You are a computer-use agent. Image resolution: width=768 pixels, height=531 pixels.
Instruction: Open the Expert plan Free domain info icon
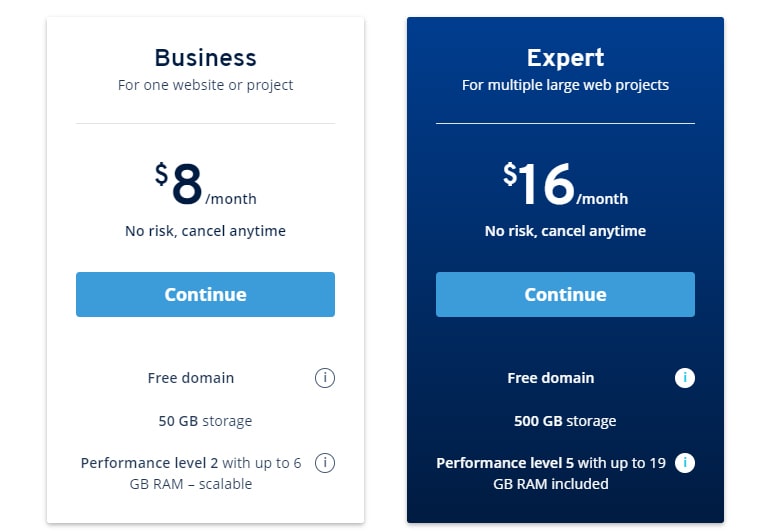coord(685,378)
